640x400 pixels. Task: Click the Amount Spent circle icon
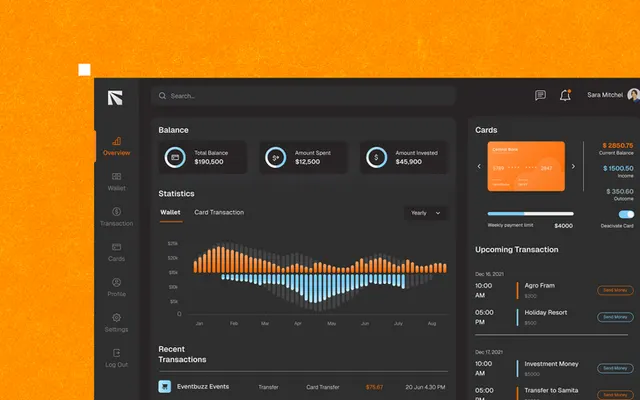(x=276, y=157)
